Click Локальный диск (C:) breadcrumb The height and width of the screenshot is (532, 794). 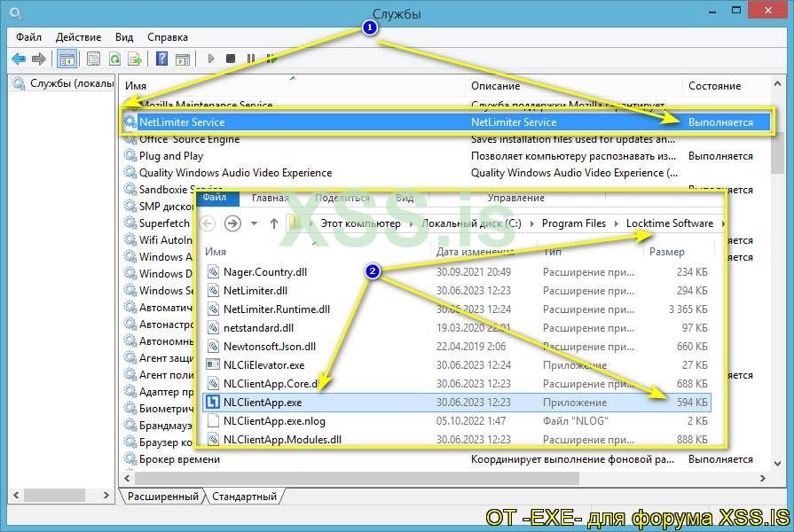point(471,223)
